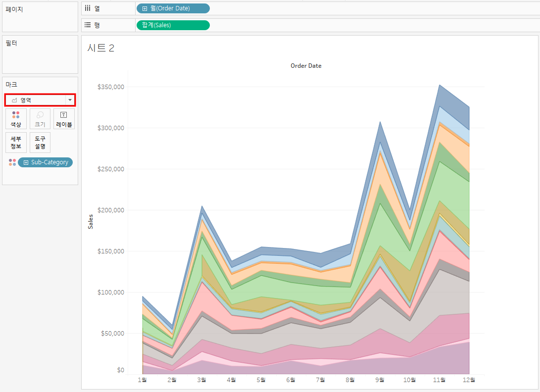540x392 pixels.
Task: Click the $300,000 axis label
Action: coord(110,128)
